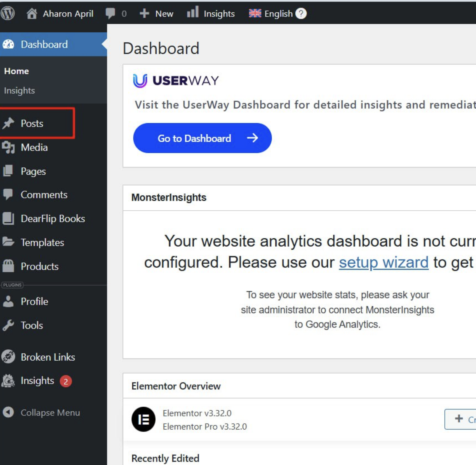Viewport: 476px width, 465px height.
Task: Click the MonsterInsights widget heading
Action: pyautogui.click(x=169, y=197)
